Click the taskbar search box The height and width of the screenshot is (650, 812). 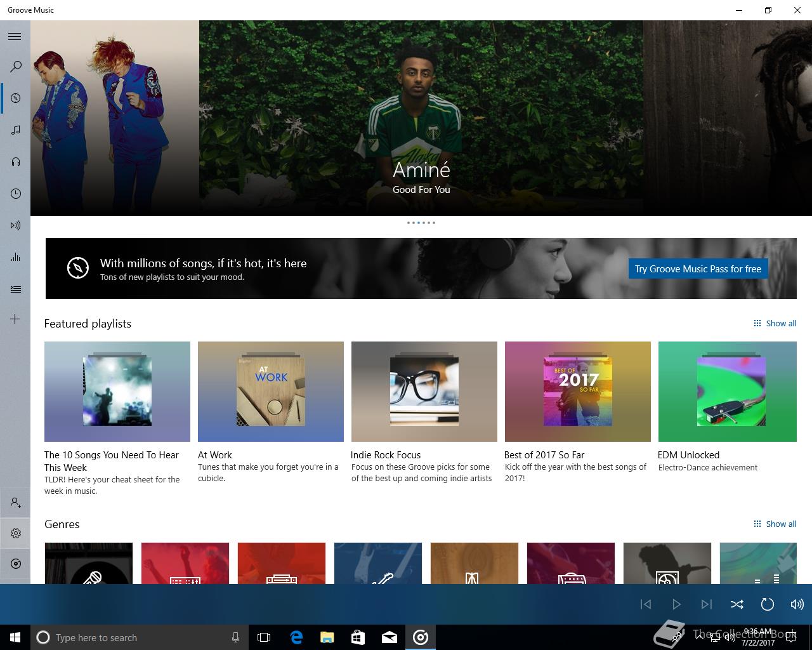tap(139, 637)
